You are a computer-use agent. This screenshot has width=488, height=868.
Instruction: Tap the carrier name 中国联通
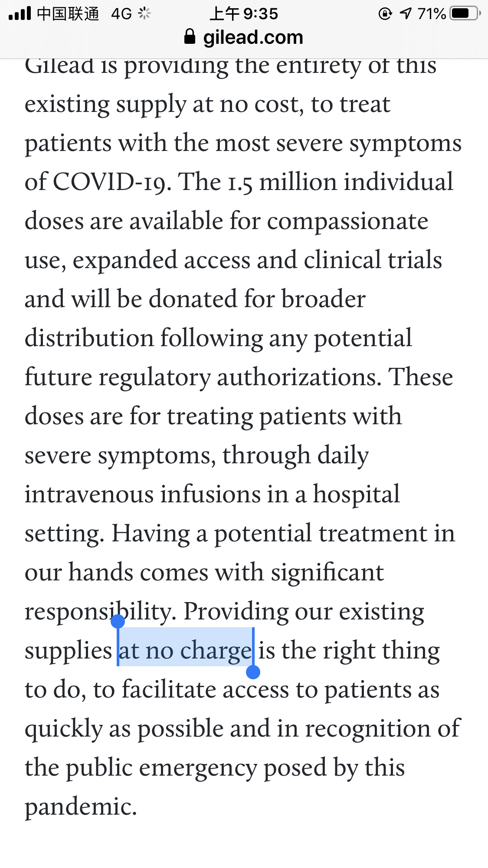pyautogui.click(x=68, y=14)
